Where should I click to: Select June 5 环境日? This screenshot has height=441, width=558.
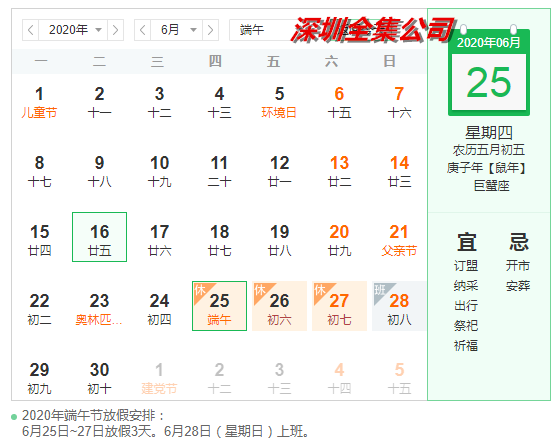click(279, 102)
